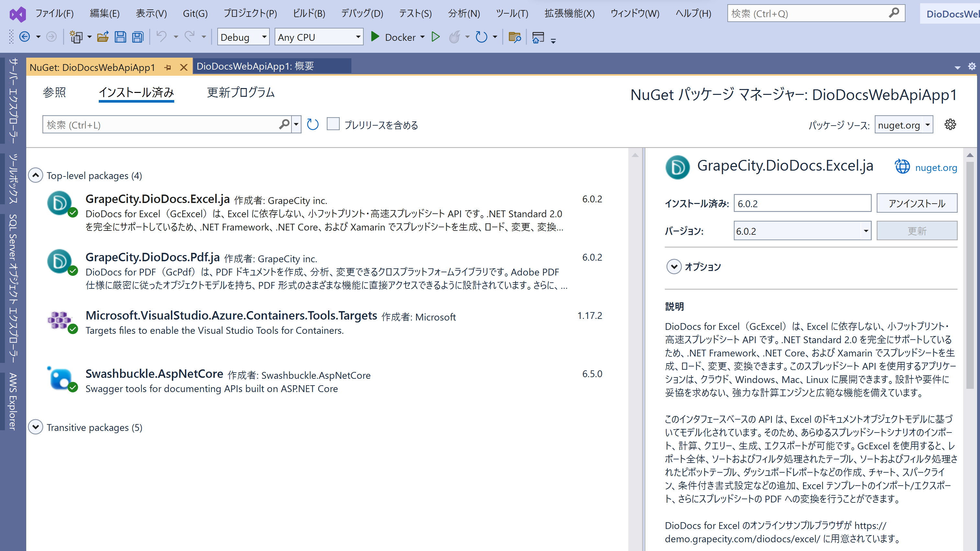Click the Uninstall button

[917, 203]
